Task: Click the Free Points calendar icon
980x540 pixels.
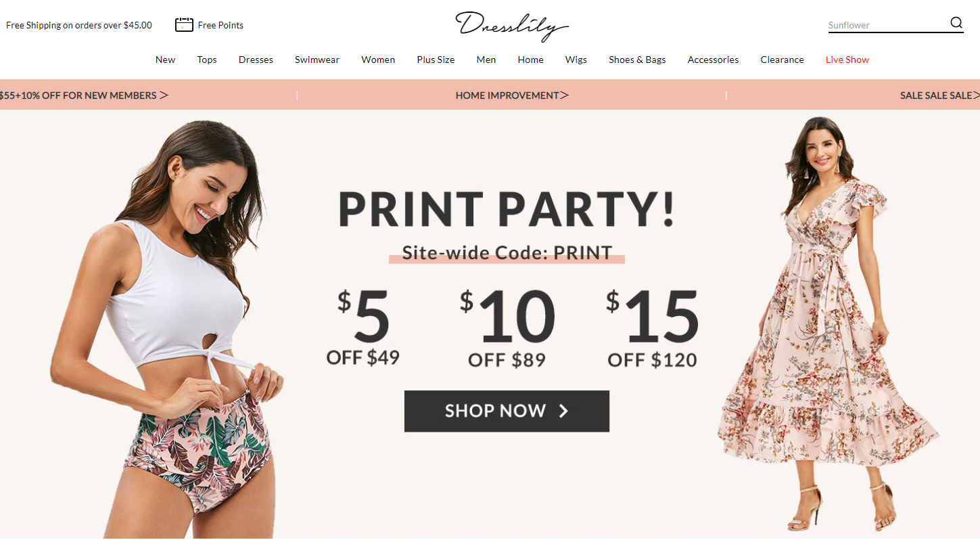Action: click(184, 25)
